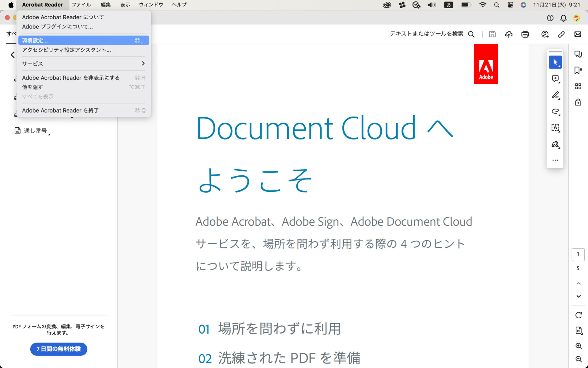Click the total page count 5
Screen dimensions: 588x368
pos(578,268)
